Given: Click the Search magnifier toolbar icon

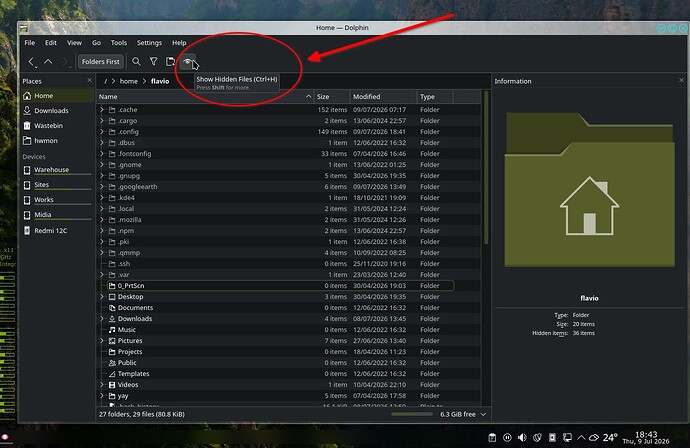Looking at the screenshot, I should [136, 62].
